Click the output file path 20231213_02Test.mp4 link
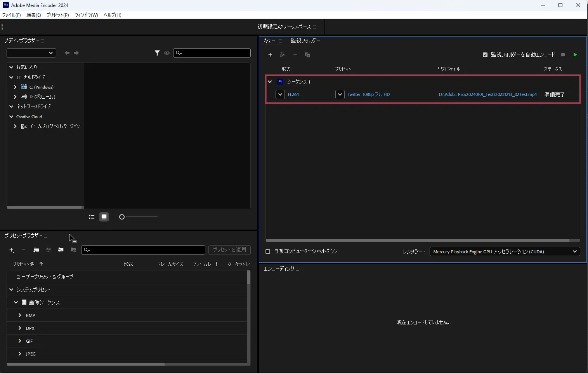 click(x=488, y=94)
